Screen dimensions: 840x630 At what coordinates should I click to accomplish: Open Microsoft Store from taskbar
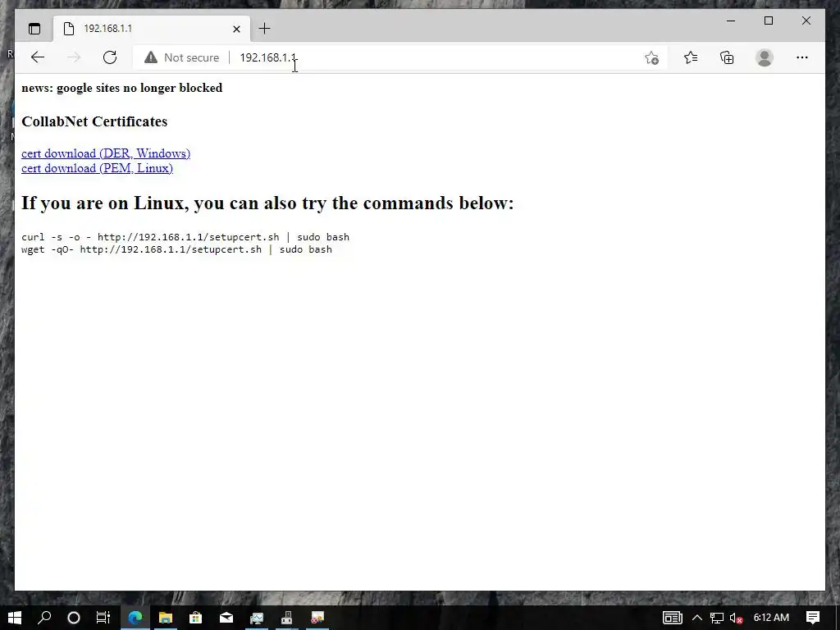point(196,618)
